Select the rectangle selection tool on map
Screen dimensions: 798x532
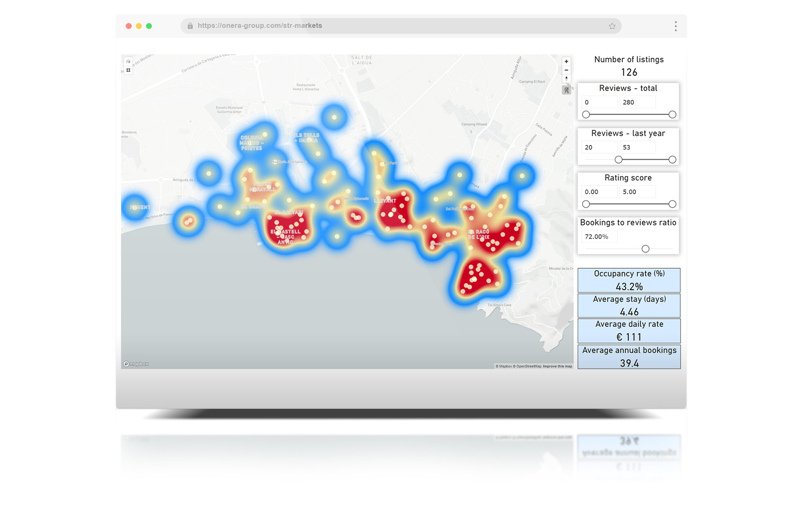click(128, 70)
